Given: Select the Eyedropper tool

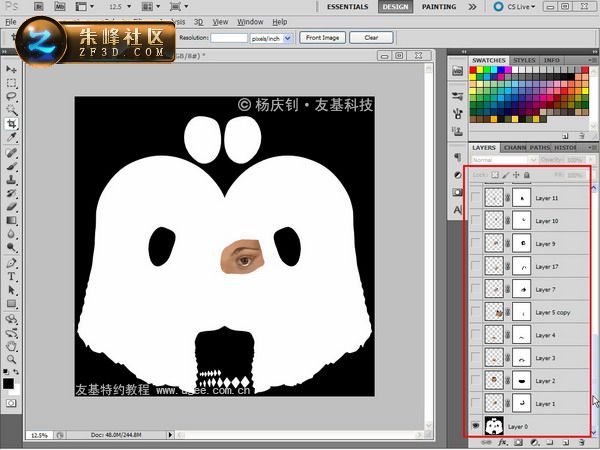Looking at the screenshot, I should [11, 137].
